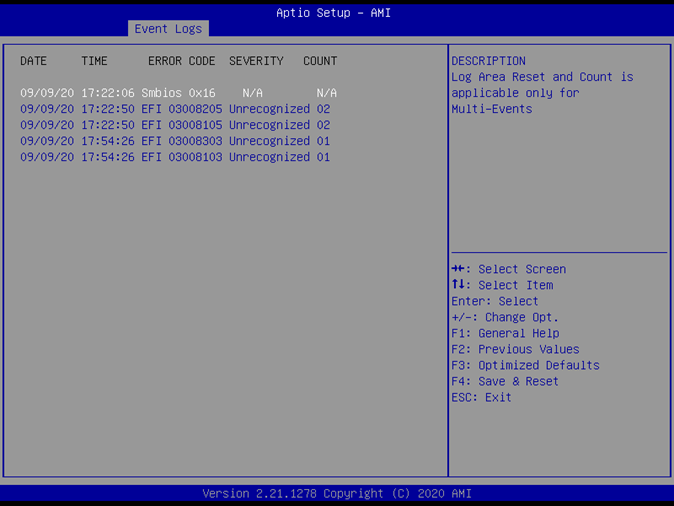
Task: Click the left-right arrows Select Screen icon
Action: click(458, 269)
